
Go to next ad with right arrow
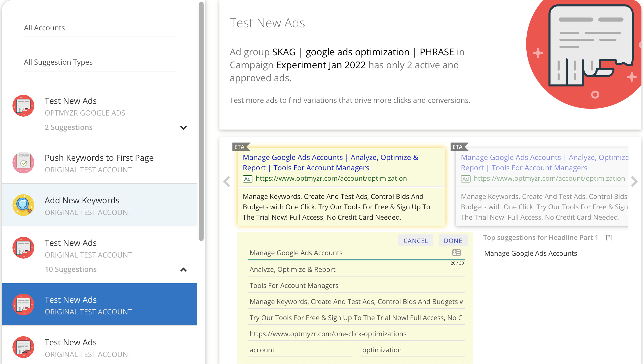pyautogui.click(x=634, y=181)
